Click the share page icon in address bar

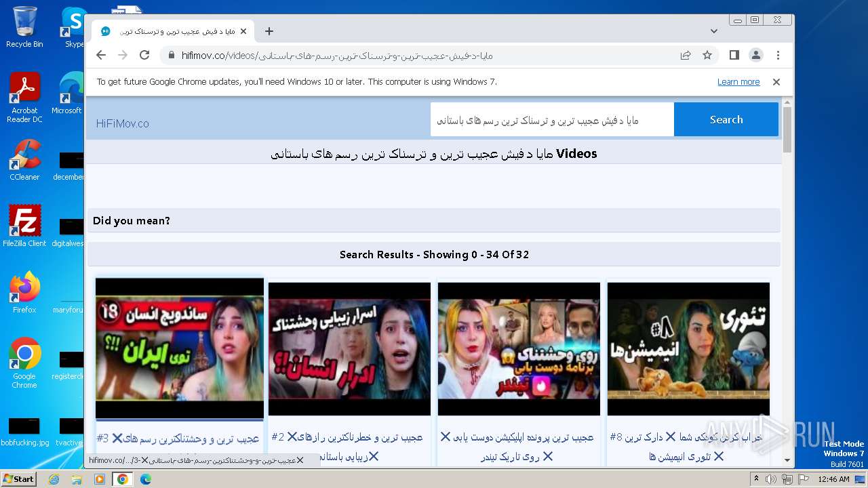coord(686,56)
